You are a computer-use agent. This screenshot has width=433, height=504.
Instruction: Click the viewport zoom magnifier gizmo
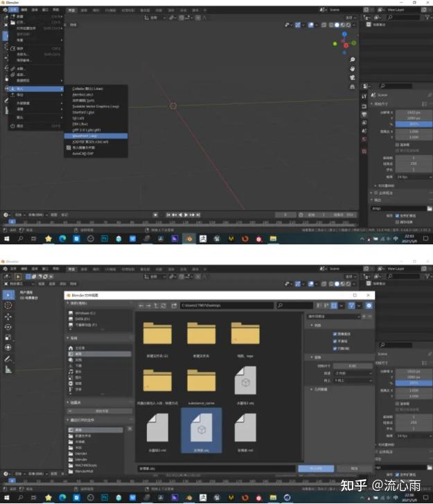tap(352, 60)
